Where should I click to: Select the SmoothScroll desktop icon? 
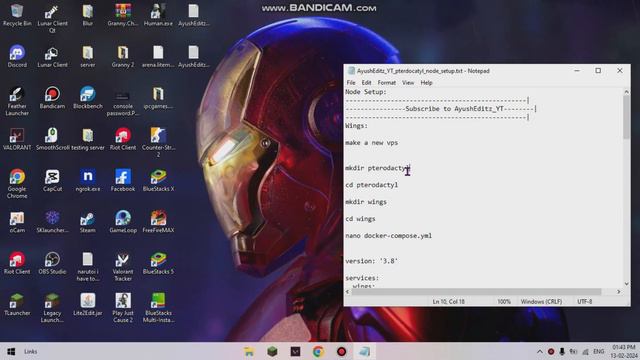pos(52,139)
